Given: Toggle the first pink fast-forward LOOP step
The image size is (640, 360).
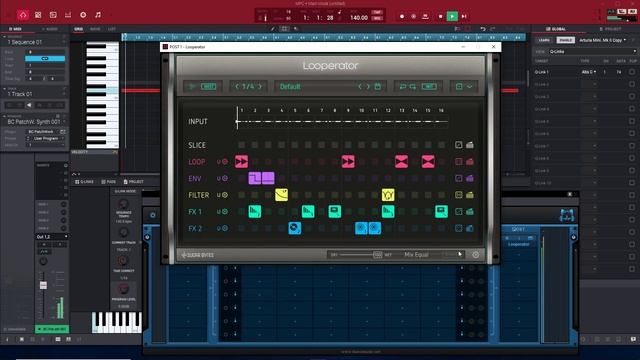Looking at the screenshot, I should point(241,162).
